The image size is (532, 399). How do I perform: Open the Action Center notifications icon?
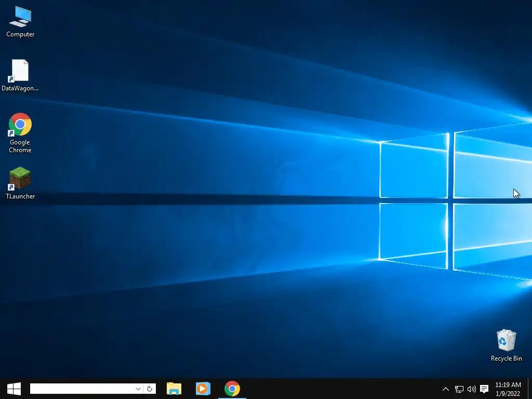tap(485, 389)
